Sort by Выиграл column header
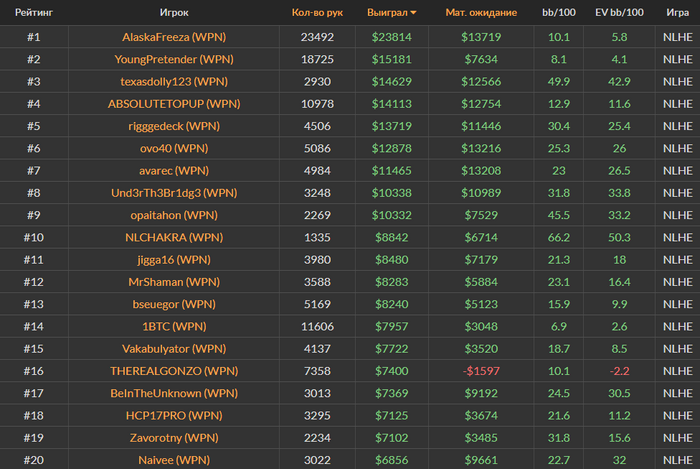This screenshot has height=469, width=700. 392,12
